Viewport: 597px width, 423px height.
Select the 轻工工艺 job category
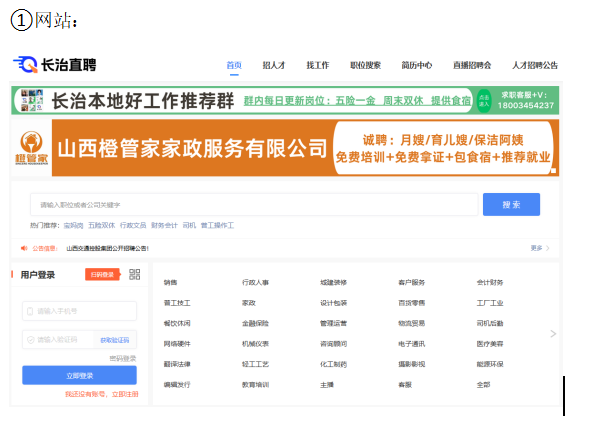255,364
